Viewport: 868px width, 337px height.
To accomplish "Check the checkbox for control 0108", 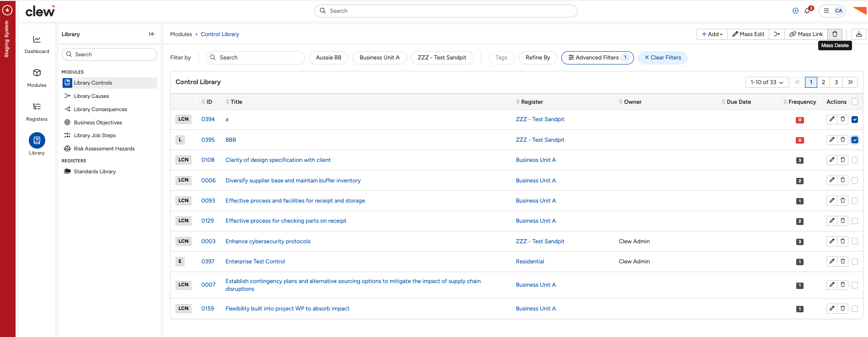I will coord(855,160).
